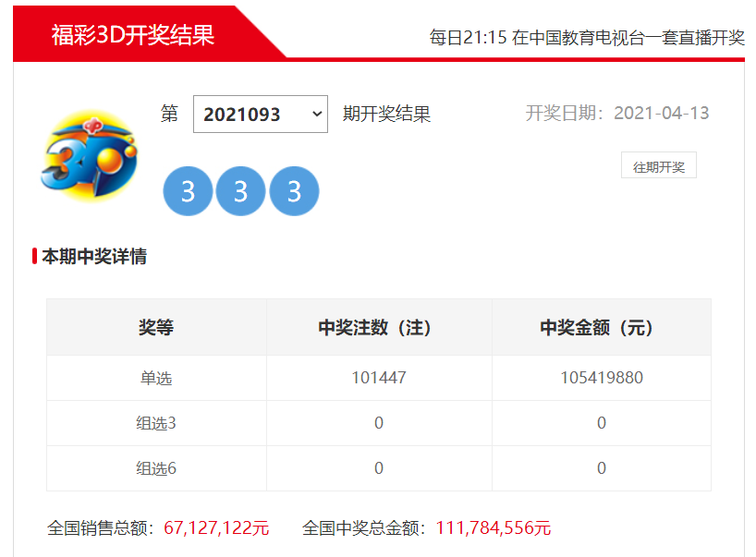Click the 往期开奖 button
Image resolution: width=756 pixels, height=557 pixels.
coord(659,165)
